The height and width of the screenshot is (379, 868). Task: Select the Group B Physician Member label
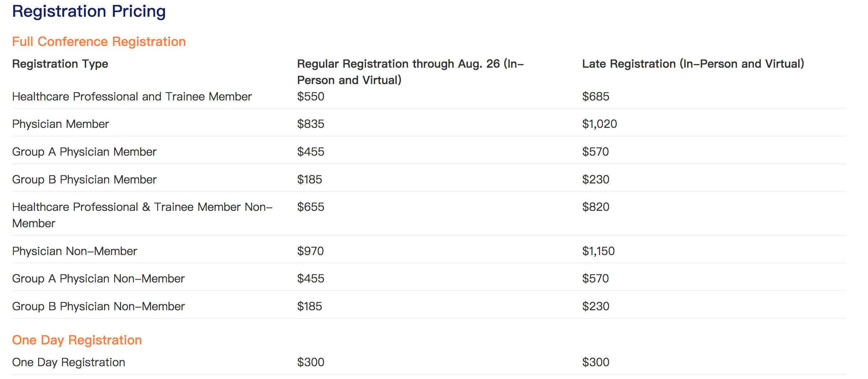tap(84, 180)
